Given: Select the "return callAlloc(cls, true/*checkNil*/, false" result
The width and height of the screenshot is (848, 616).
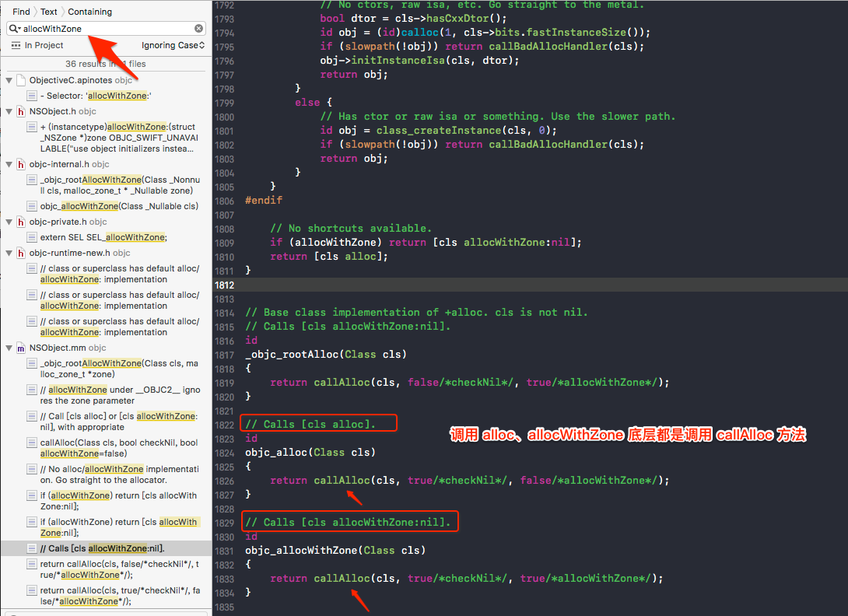Looking at the screenshot, I should pos(120,596).
